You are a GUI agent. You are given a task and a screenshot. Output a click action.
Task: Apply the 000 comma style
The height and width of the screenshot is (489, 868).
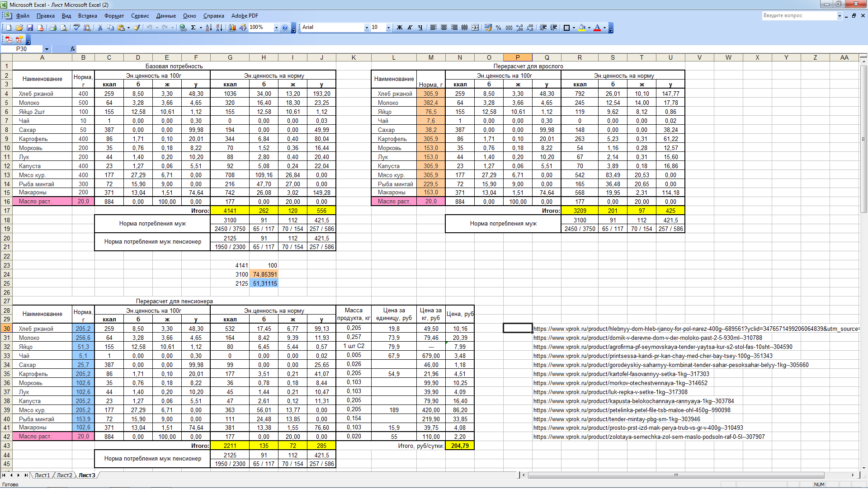coord(509,28)
